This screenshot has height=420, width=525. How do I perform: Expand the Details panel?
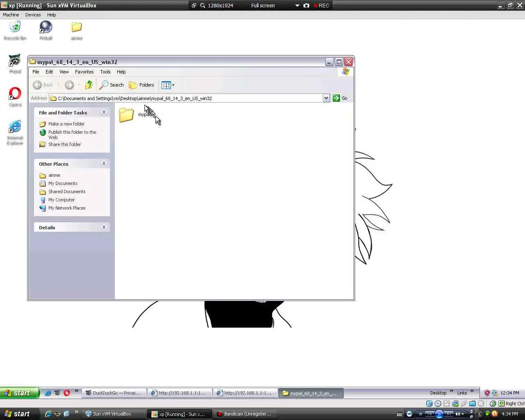click(104, 227)
